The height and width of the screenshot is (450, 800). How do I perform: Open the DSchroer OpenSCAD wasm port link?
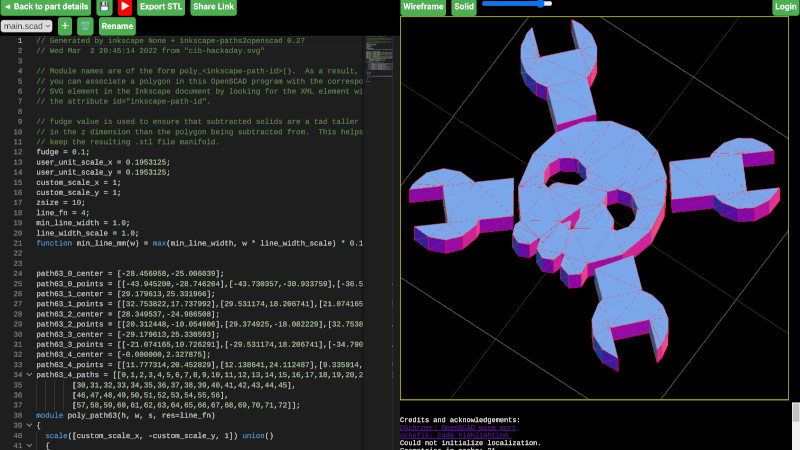click(x=458, y=428)
